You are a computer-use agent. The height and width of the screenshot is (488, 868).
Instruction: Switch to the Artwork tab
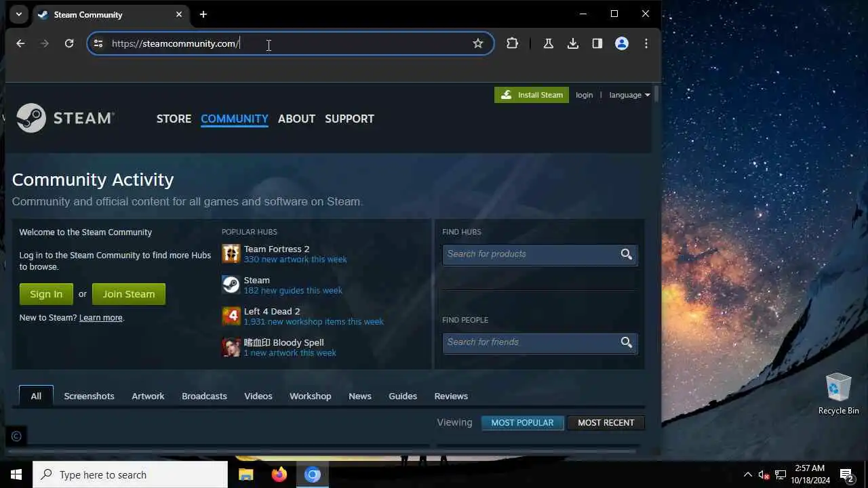pos(148,396)
